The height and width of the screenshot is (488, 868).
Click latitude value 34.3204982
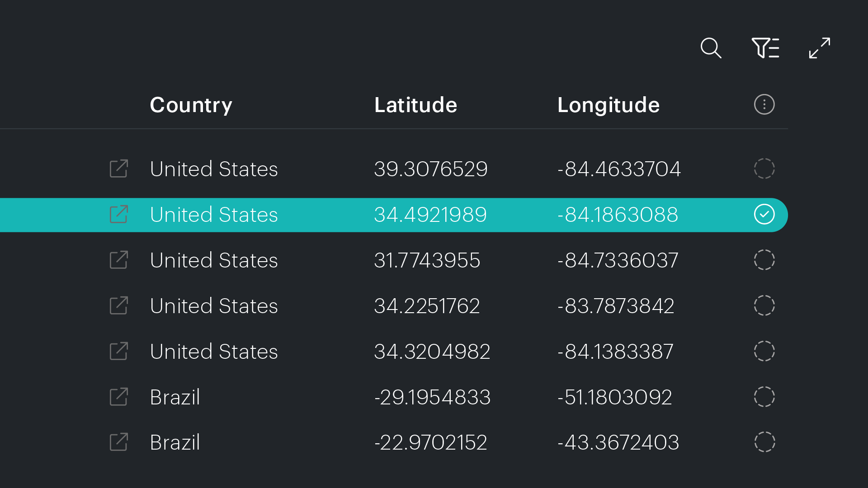pos(432,352)
